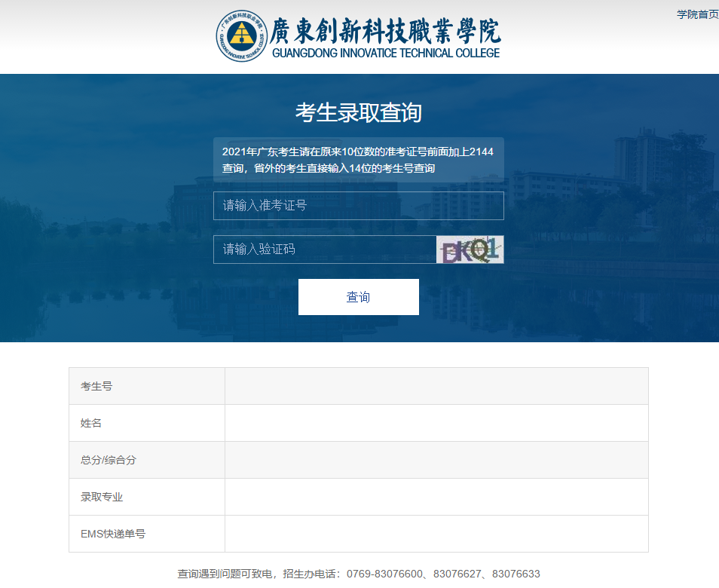
Task: Click the empty cell beside 考生号
Action: pos(436,386)
